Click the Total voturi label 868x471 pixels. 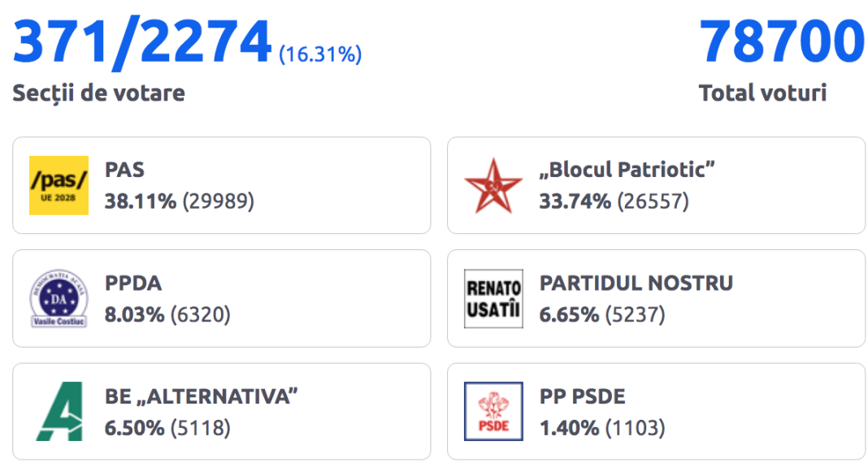763,93
